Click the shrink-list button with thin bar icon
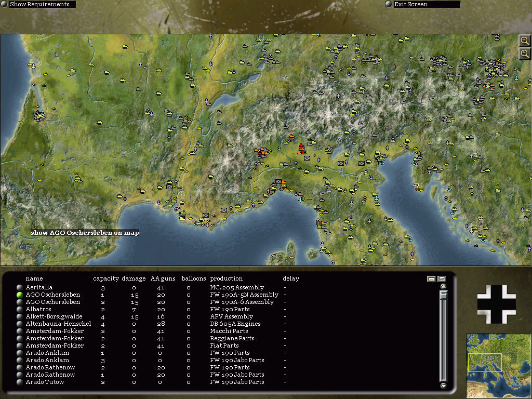The width and height of the screenshot is (532, 399). click(431, 279)
